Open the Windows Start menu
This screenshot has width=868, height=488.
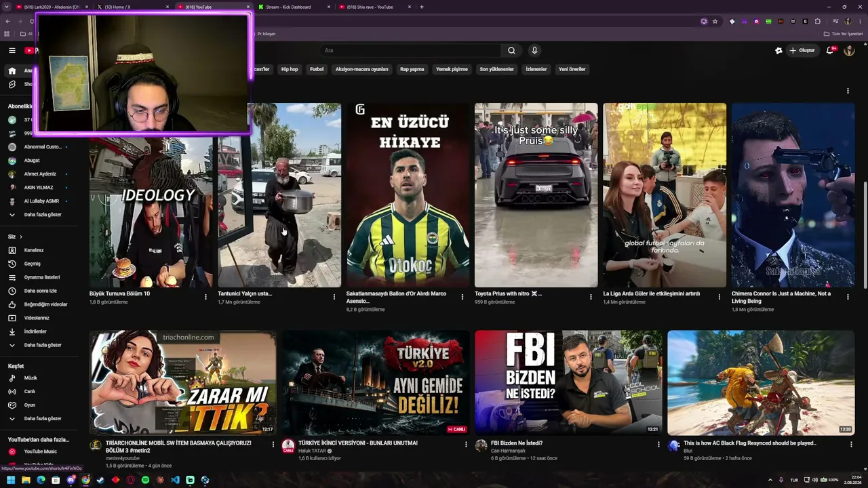(11, 480)
